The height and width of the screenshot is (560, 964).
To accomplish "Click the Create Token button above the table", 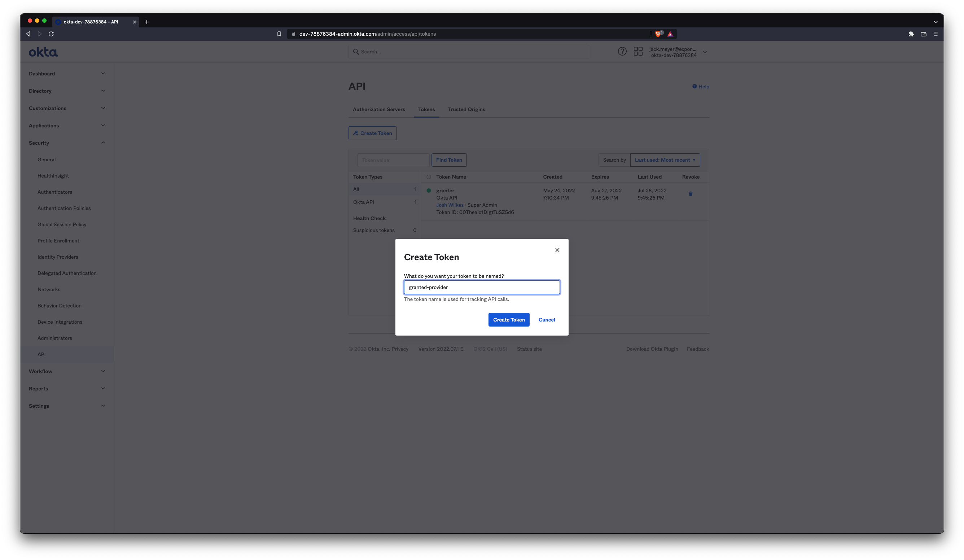I will pos(372,133).
